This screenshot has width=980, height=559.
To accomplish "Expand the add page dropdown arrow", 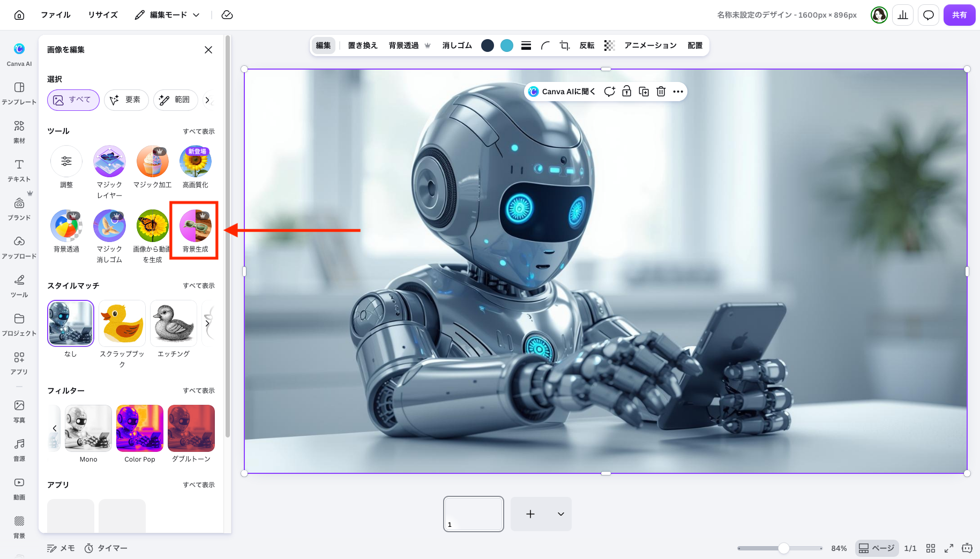I will [560, 514].
